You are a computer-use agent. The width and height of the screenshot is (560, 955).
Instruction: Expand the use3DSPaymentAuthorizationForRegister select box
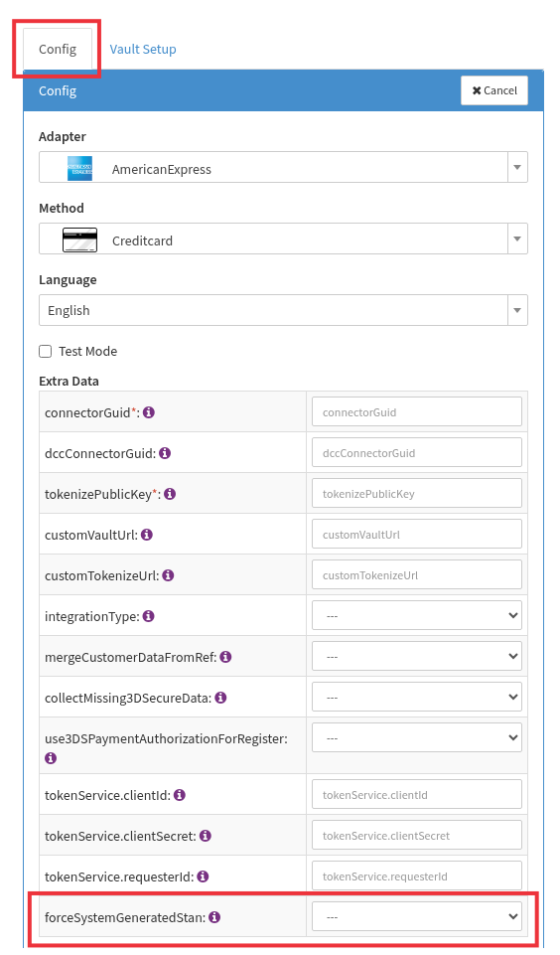417,738
